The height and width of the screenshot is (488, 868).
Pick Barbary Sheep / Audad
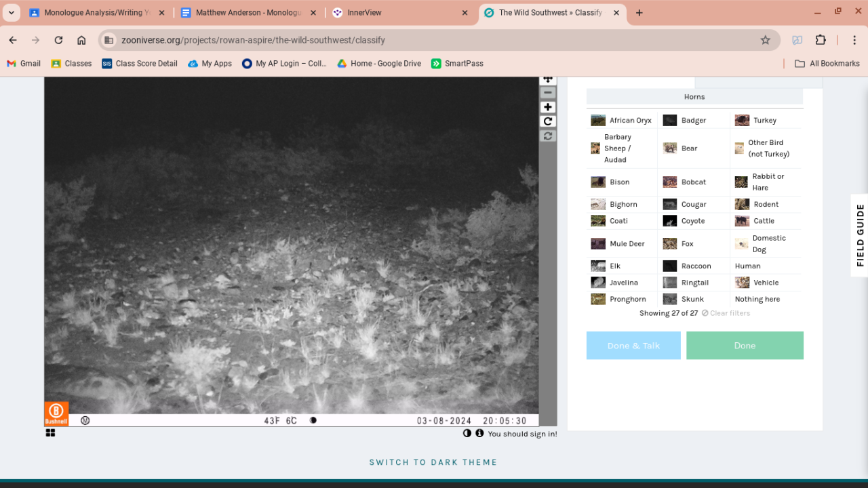[622, 148]
